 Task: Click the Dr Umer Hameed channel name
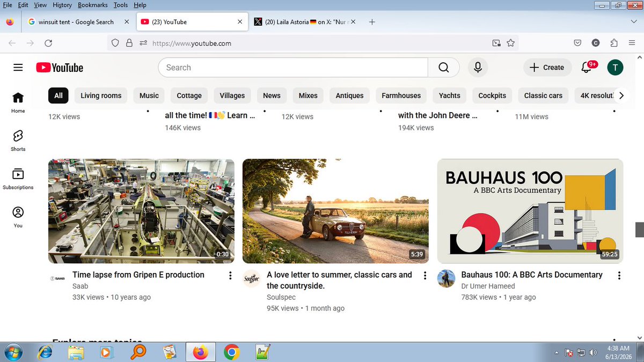pyautogui.click(x=488, y=286)
